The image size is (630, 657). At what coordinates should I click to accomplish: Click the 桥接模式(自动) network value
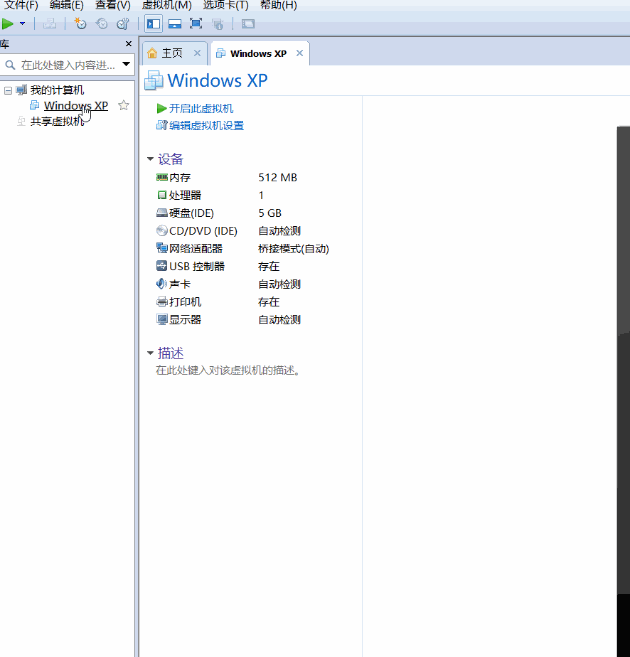(x=294, y=248)
